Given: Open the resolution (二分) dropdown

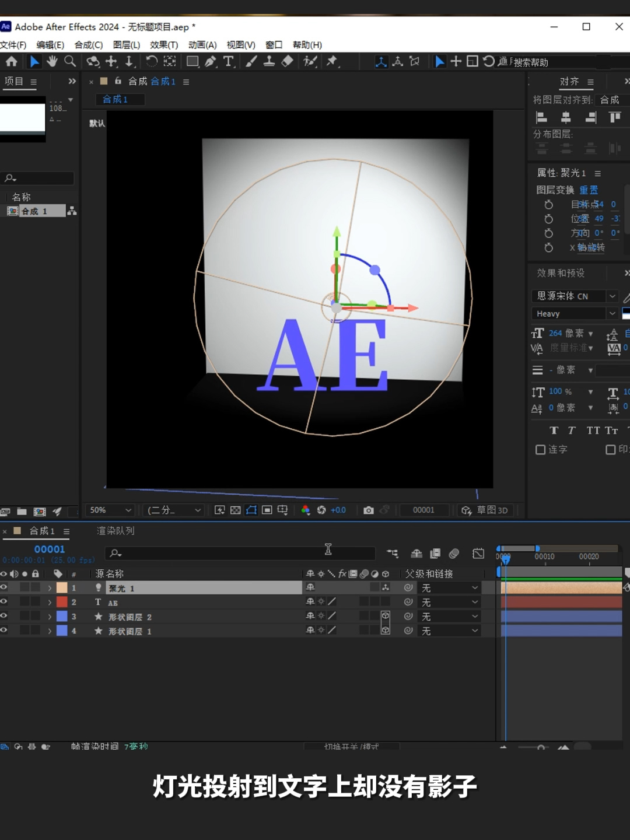Looking at the screenshot, I should (x=174, y=510).
